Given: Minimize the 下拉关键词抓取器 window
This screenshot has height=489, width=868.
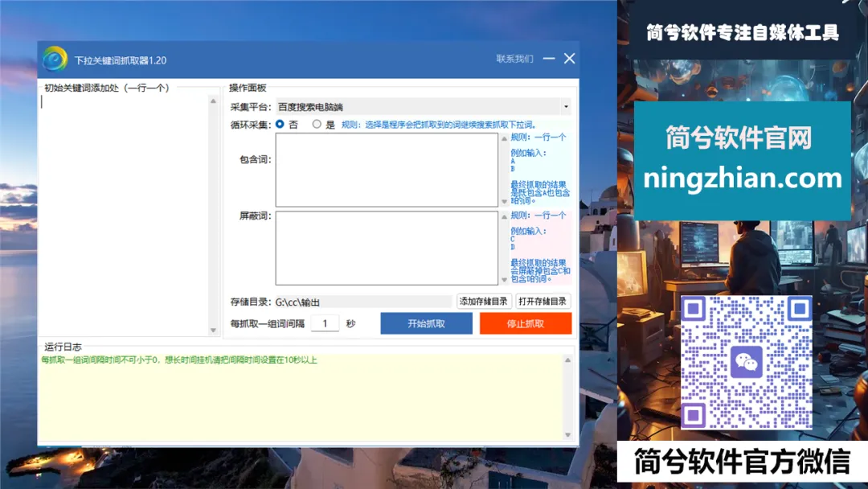Looking at the screenshot, I should tap(549, 58).
